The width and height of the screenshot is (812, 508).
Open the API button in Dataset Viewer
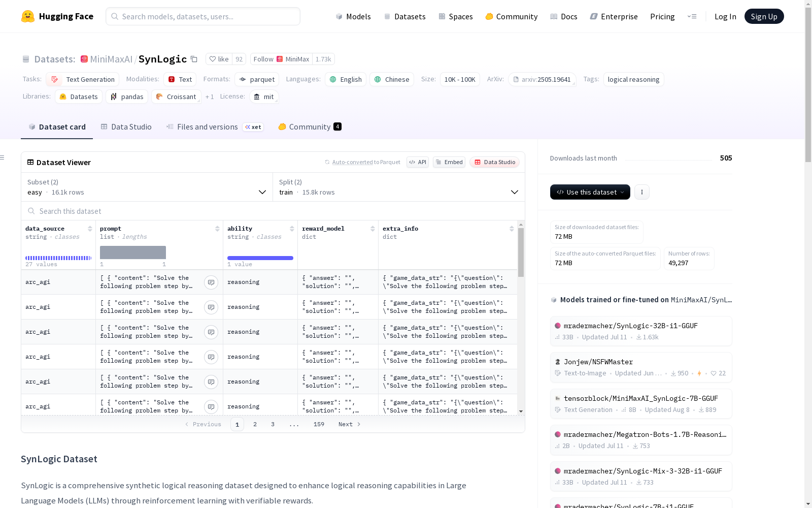click(x=418, y=162)
